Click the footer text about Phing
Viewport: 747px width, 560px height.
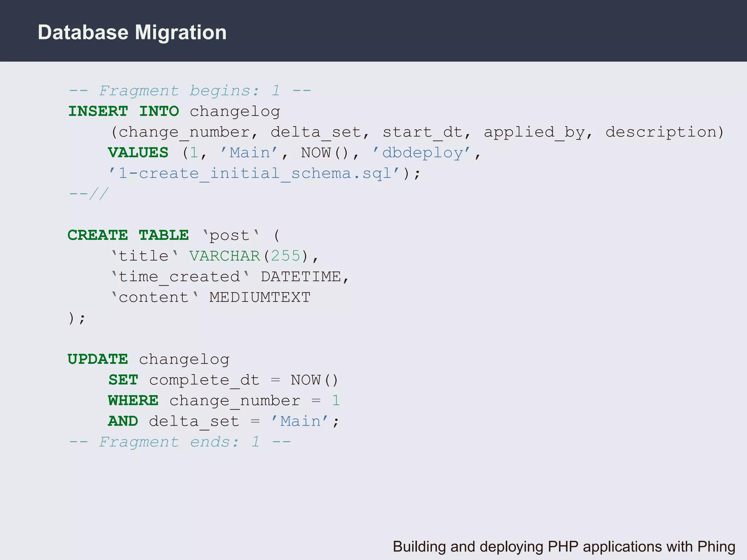(x=564, y=547)
